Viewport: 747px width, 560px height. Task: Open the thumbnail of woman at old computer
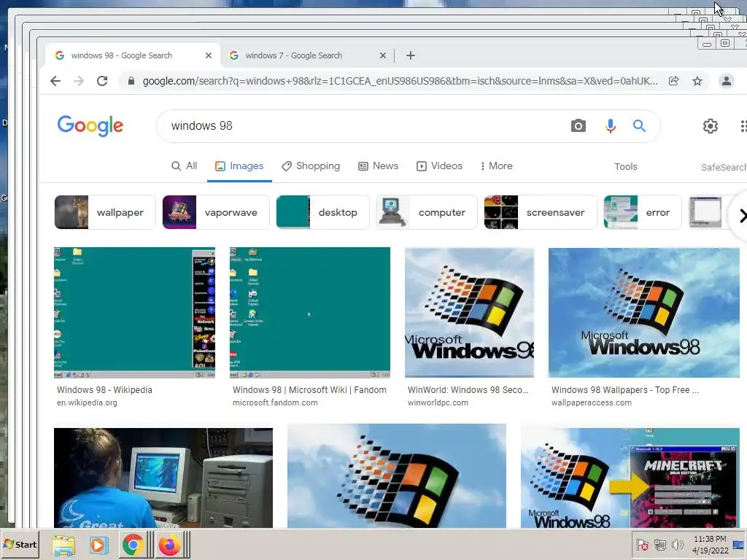(163, 478)
